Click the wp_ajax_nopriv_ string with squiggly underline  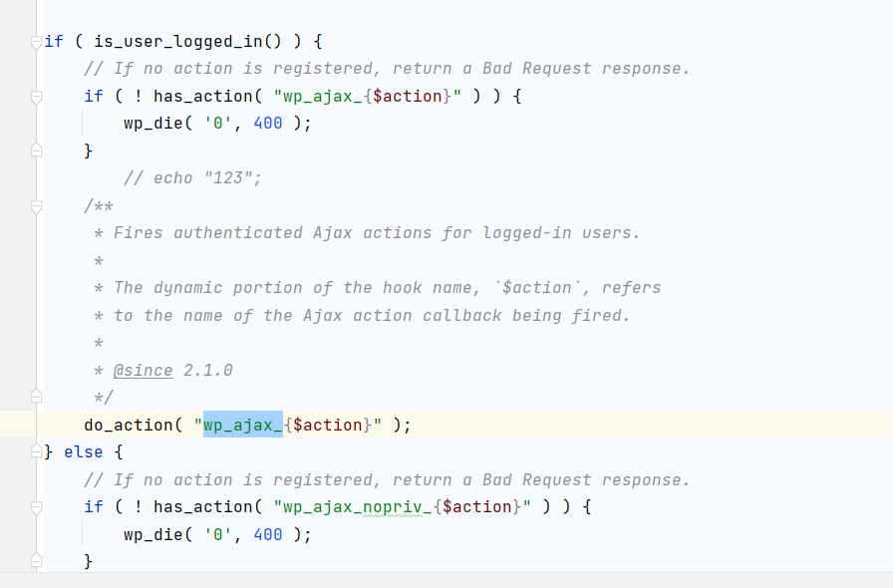(x=357, y=507)
